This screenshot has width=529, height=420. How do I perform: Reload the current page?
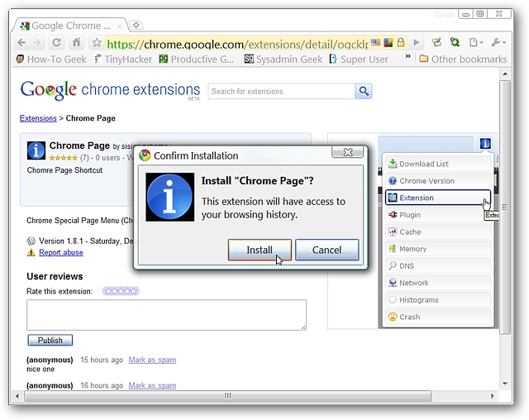pos(56,42)
